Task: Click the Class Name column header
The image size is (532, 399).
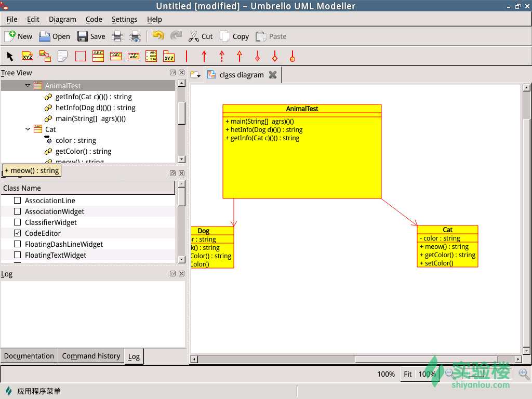Action: [x=88, y=188]
